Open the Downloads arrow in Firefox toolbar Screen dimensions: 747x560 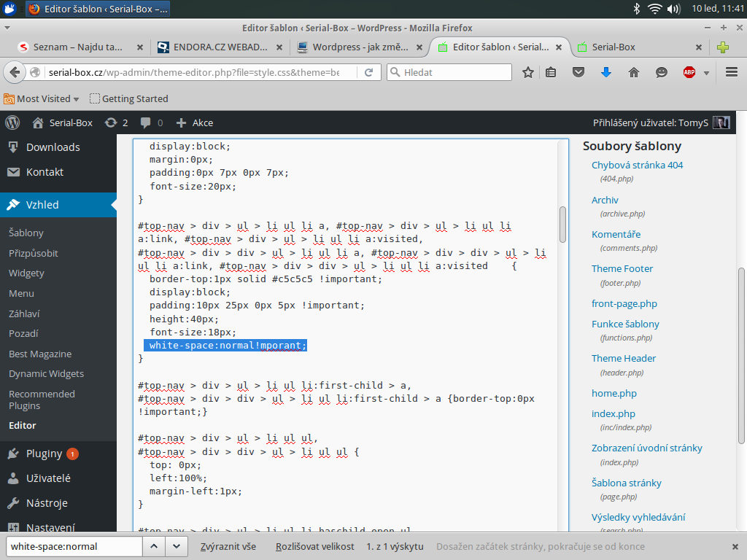click(605, 72)
